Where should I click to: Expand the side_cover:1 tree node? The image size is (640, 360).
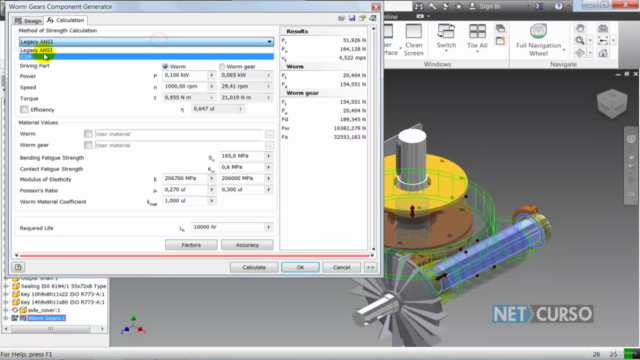pyautogui.click(x=6, y=310)
